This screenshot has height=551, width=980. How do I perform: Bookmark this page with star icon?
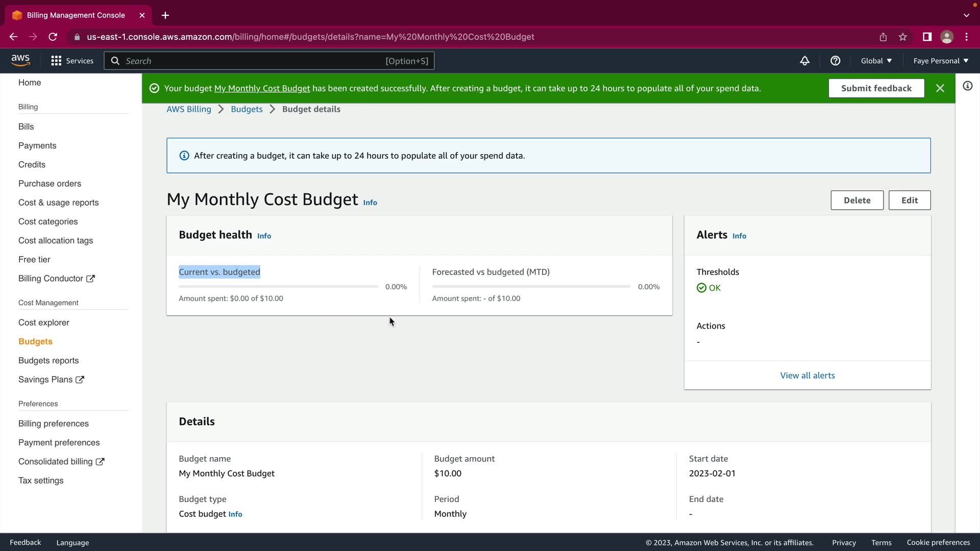pyautogui.click(x=903, y=37)
